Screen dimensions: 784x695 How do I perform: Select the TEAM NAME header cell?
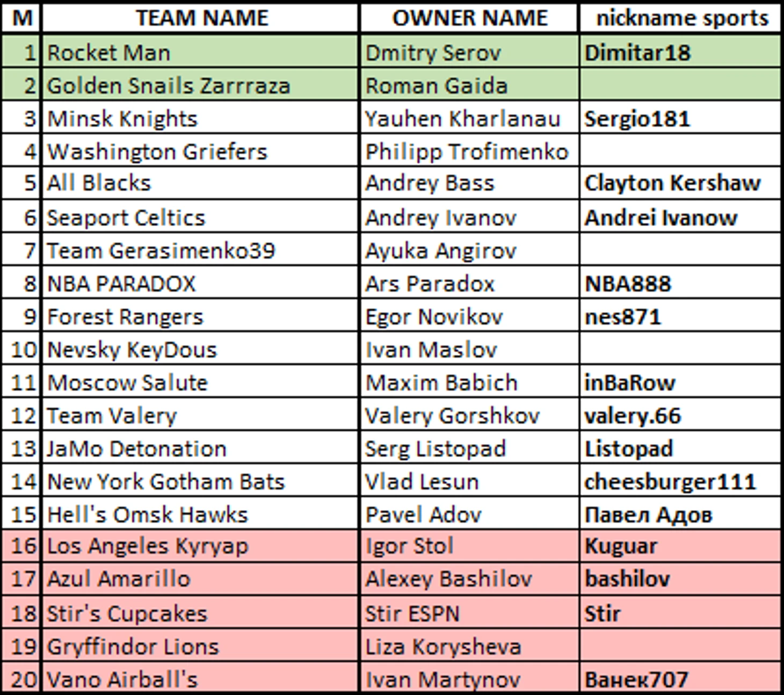point(200,18)
